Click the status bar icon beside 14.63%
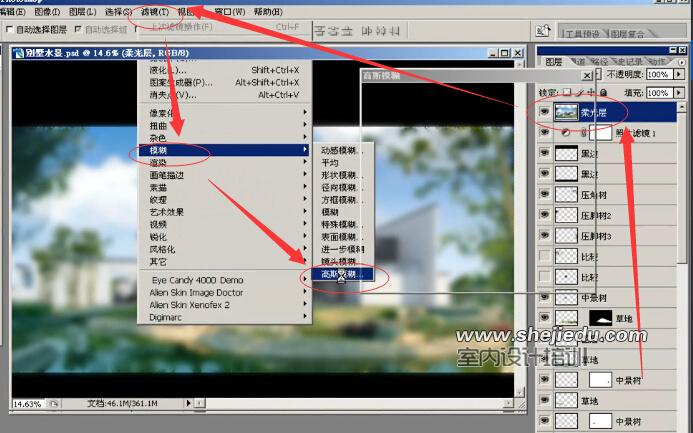The height and width of the screenshot is (433, 693). 54,403
